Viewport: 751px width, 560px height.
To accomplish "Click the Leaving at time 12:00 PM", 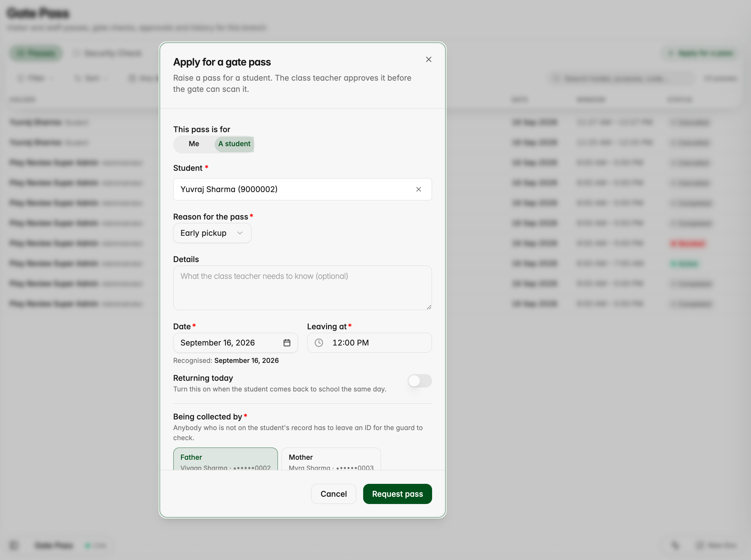I will pyautogui.click(x=369, y=343).
